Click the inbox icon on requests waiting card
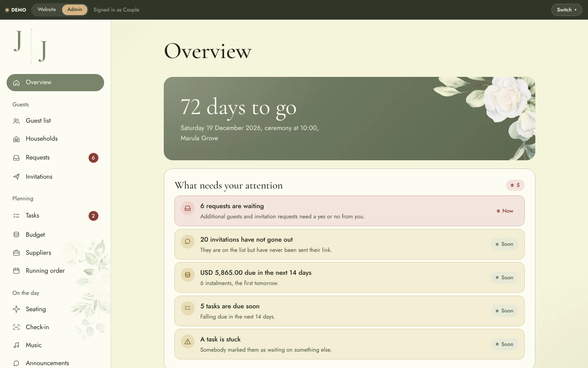Image resolution: width=588 pixels, height=368 pixels. [187, 209]
